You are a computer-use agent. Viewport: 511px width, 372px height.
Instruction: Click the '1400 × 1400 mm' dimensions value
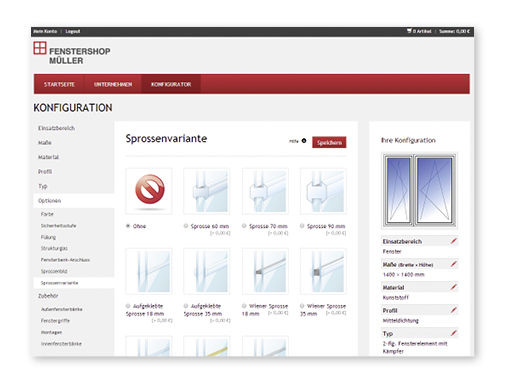click(x=404, y=275)
